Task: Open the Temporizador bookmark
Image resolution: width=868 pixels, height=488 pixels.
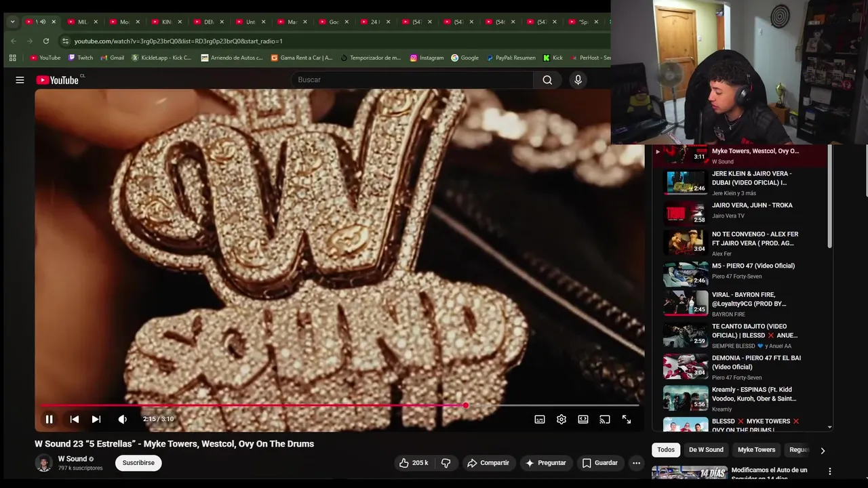Action: [371, 58]
